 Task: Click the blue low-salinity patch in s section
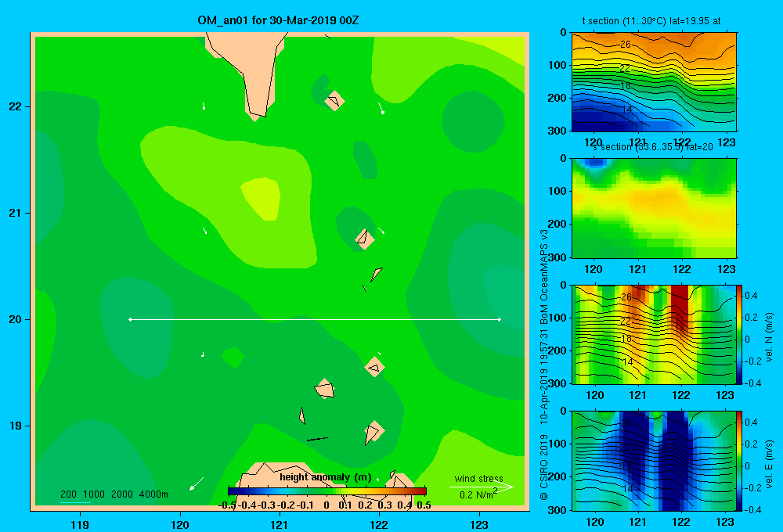tap(595, 162)
